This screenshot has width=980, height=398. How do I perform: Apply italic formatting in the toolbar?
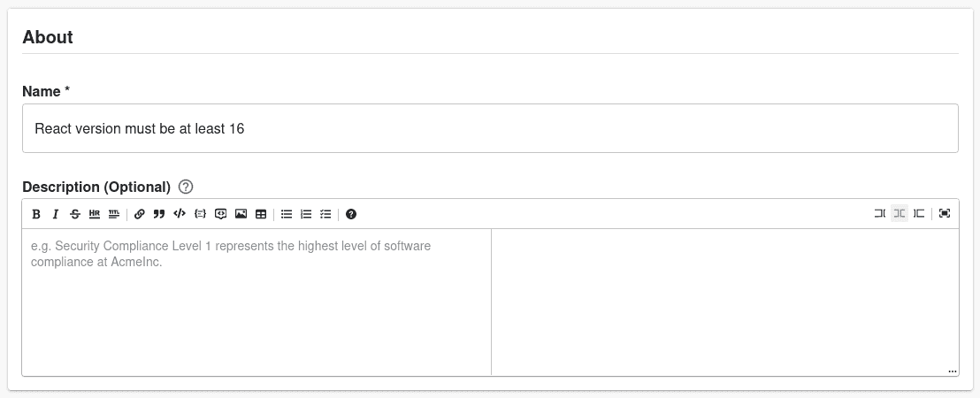tap(55, 214)
